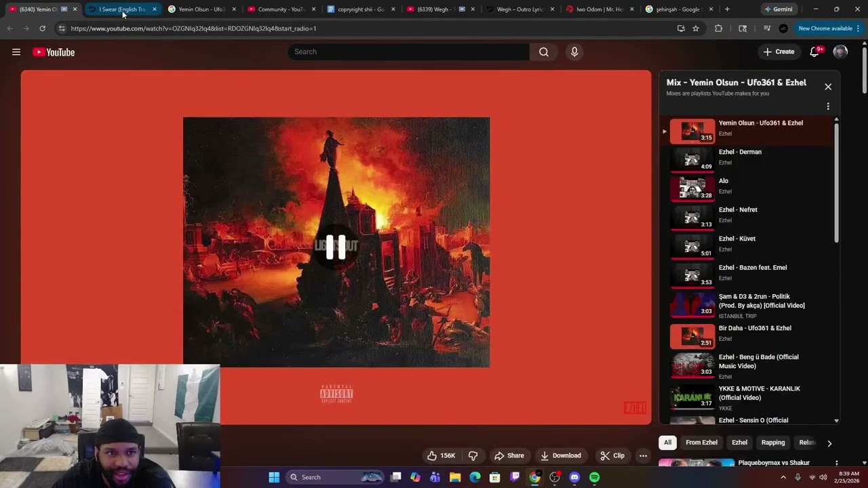
Task: Open Spotify from the taskbar
Action: tap(594, 477)
